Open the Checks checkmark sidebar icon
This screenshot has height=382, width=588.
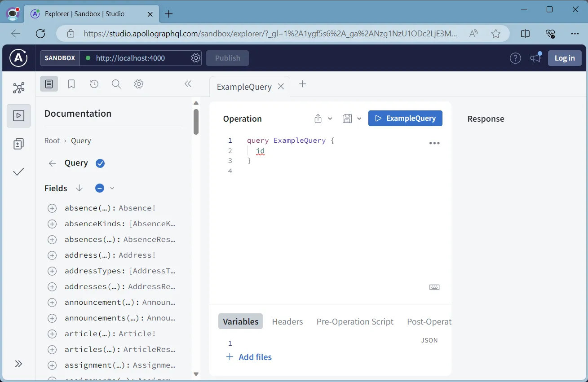(18, 171)
